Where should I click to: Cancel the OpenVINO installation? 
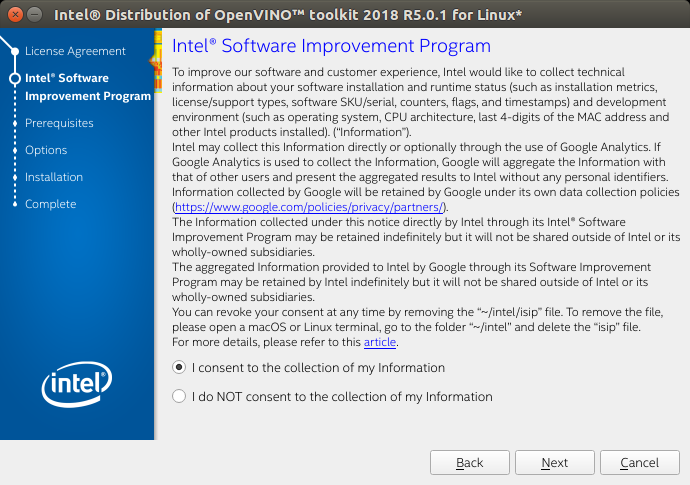tap(639, 463)
